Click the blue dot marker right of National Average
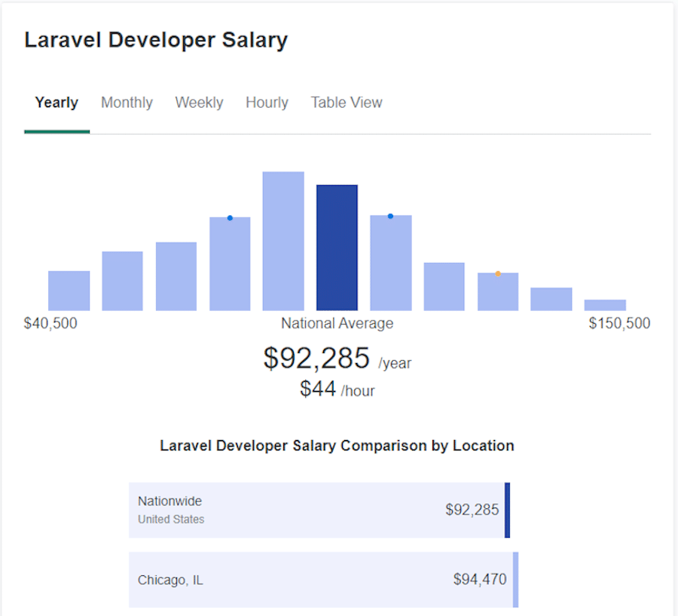Viewport: 678px width, 616px height. 390,215
